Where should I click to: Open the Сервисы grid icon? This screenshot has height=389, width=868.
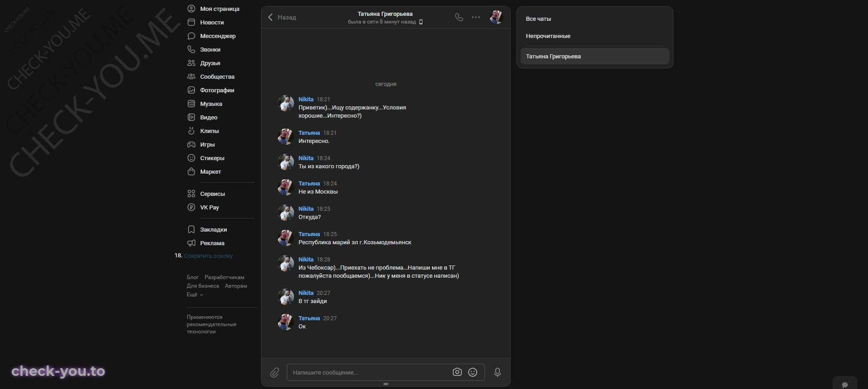191,194
